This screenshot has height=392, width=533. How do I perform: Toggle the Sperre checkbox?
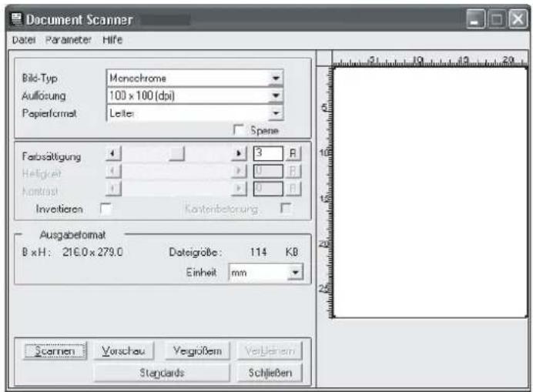coord(239,130)
